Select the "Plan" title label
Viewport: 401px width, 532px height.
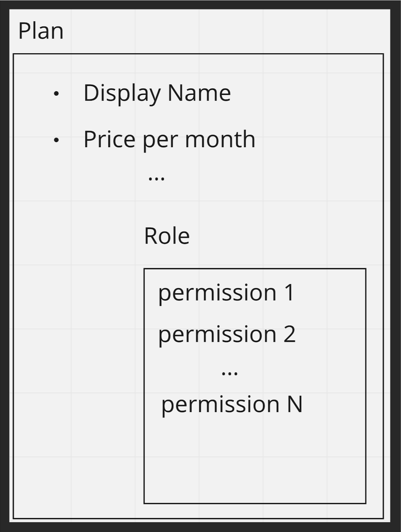(41, 31)
